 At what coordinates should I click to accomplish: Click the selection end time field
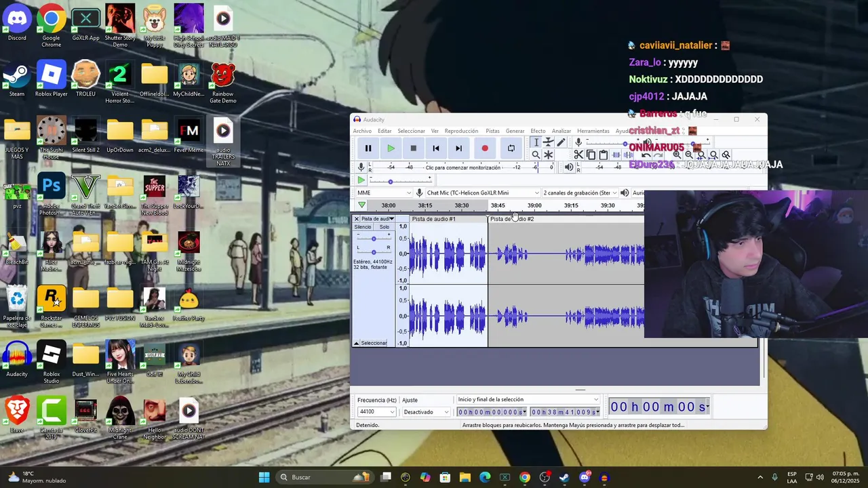566,412
